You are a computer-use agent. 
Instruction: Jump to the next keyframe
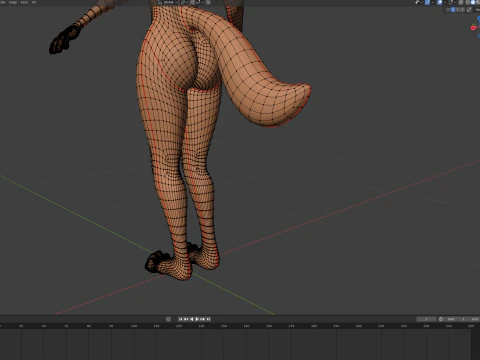point(202,319)
